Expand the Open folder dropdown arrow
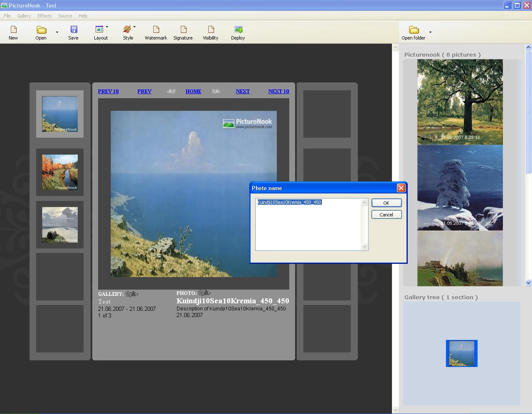Screen dimensions: 532x414 point(430,32)
